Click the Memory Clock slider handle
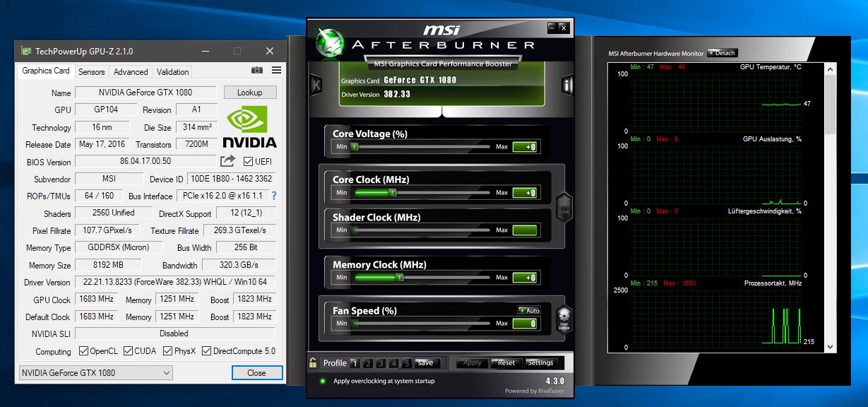The width and height of the screenshot is (868, 407). [x=399, y=277]
